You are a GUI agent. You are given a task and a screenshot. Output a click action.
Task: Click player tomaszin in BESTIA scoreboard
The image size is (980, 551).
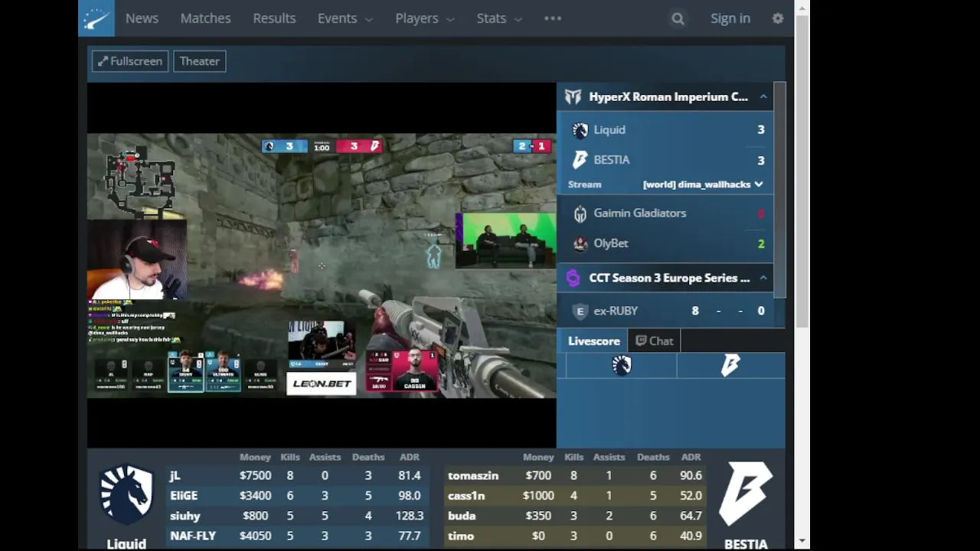[x=473, y=476]
